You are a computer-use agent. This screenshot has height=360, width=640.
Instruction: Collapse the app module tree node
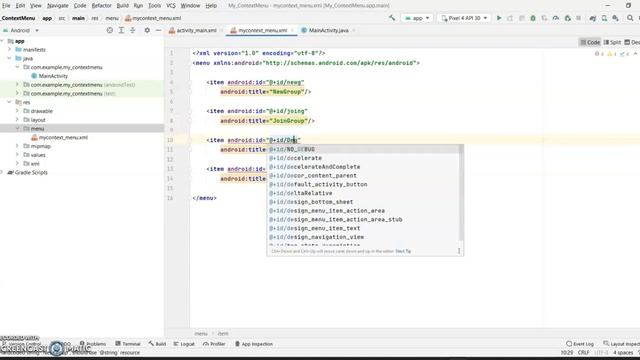[3, 41]
